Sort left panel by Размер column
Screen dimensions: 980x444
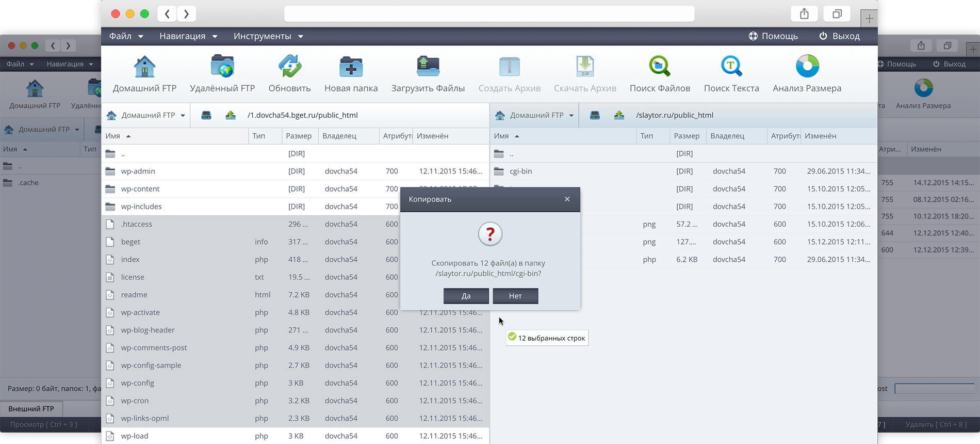(x=300, y=136)
